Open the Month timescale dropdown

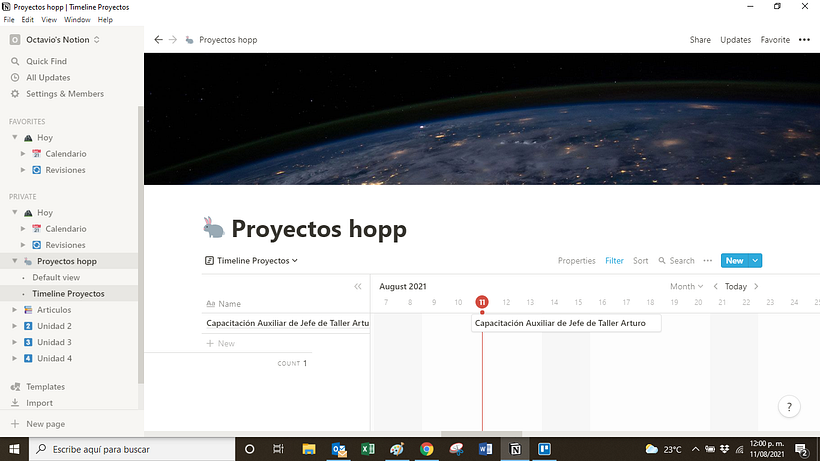pos(686,287)
